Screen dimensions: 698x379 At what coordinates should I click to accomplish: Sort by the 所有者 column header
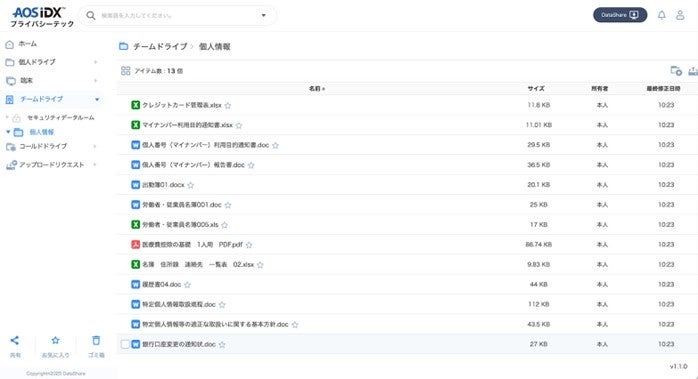coord(600,89)
